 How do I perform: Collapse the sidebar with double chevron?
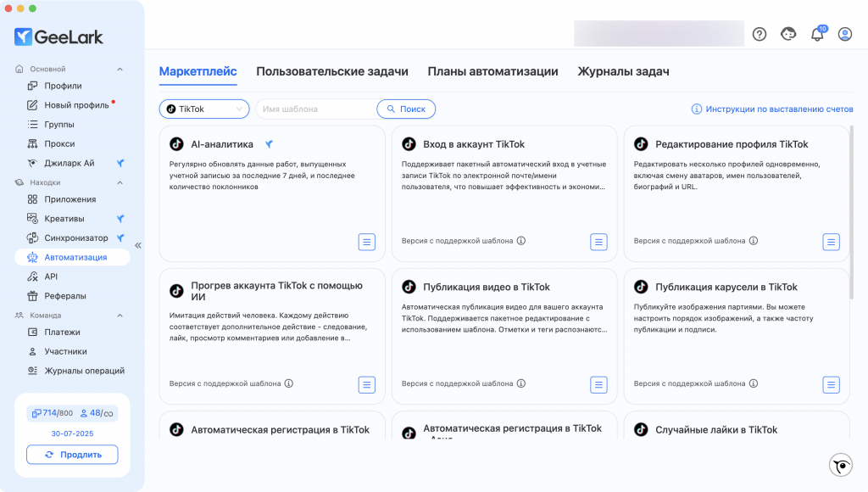(138, 245)
